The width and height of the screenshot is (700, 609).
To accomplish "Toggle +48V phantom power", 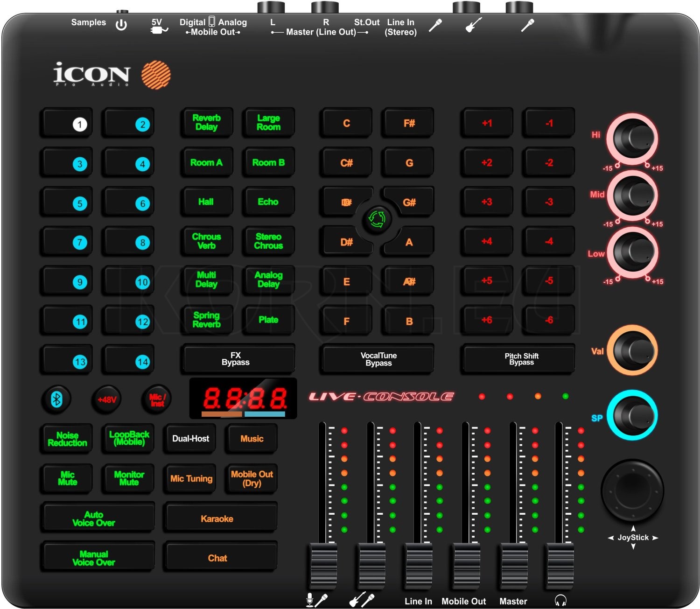I will click(x=106, y=399).
